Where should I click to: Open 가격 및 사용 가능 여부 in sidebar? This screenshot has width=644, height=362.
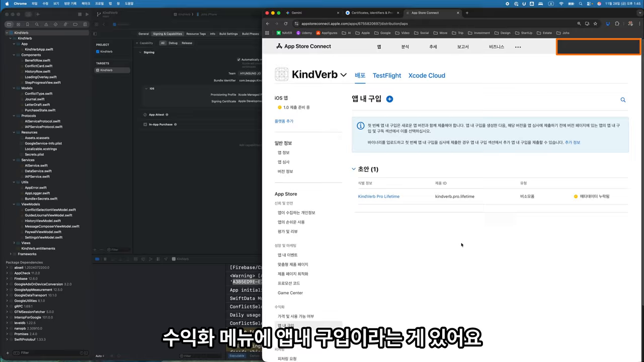pos(296,316)
